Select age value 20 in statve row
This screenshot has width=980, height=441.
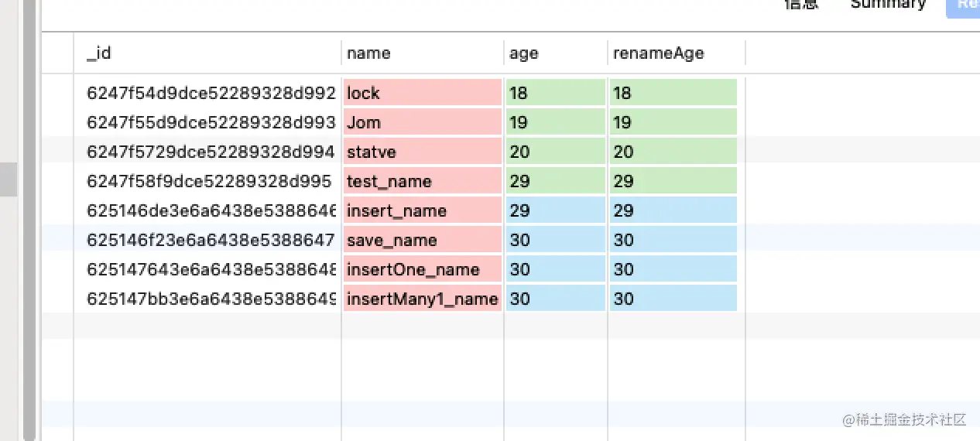coord(555,152)
